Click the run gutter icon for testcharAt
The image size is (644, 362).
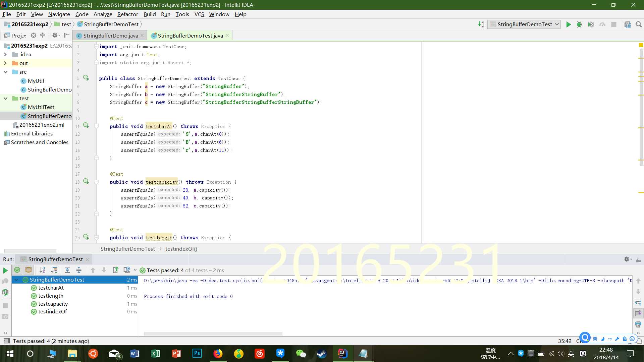click(x=86, y=126)
